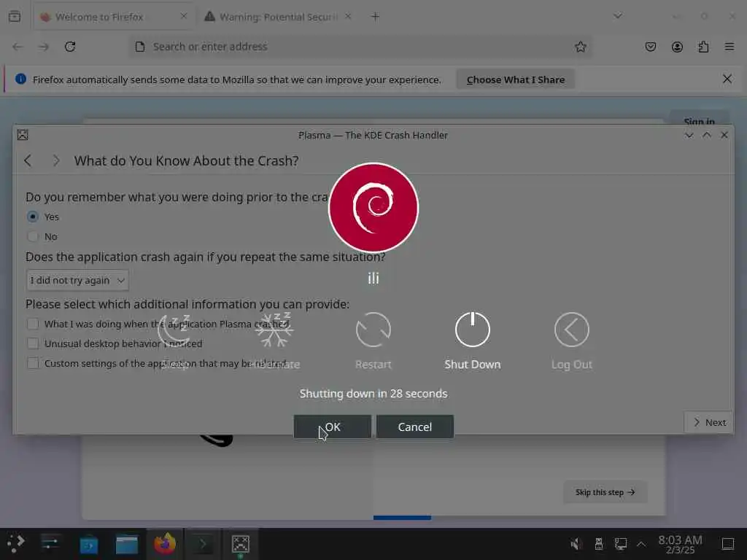
Task: Open the 'I did not try again' dropdown
Action: (77, 281)
